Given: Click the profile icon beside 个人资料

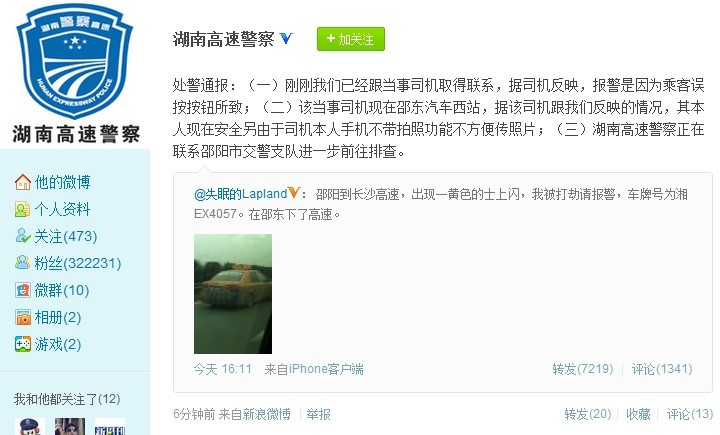Looking at the screenshot, I should coord(22,209).
